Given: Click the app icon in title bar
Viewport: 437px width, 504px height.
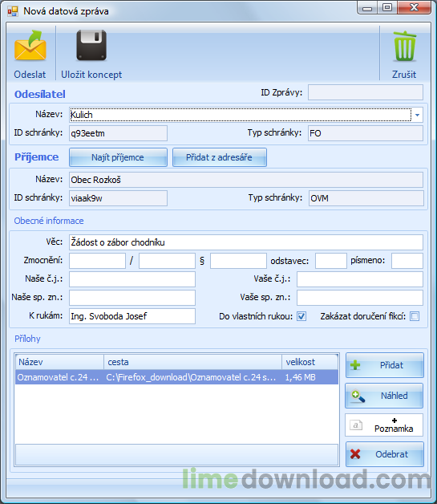Looking at the screenshot, I should 13,11.
